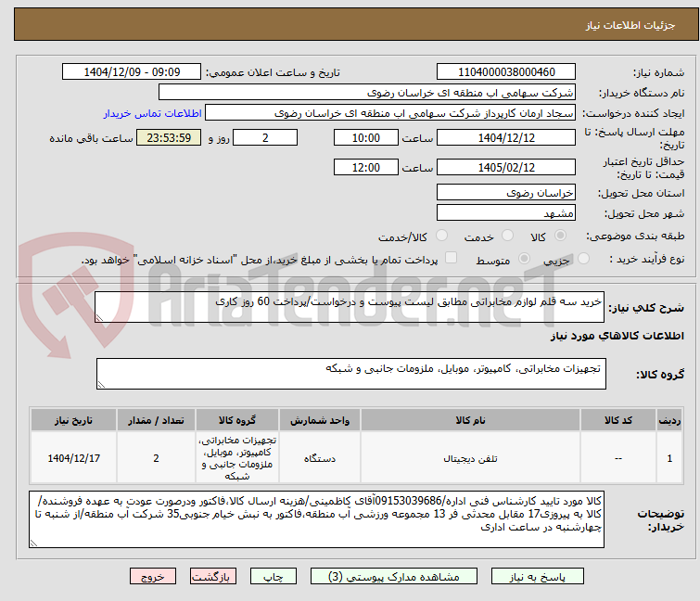700x601 pixels.
Task: Click the بازگشت back button
Action: [x=213, y=577]
